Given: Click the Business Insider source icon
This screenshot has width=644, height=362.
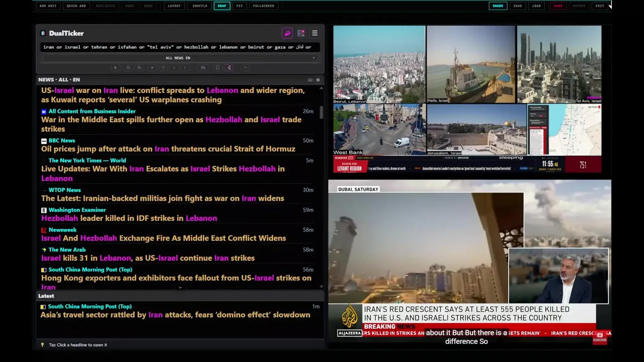Looking at the screenshot, I should click(44, 111).
